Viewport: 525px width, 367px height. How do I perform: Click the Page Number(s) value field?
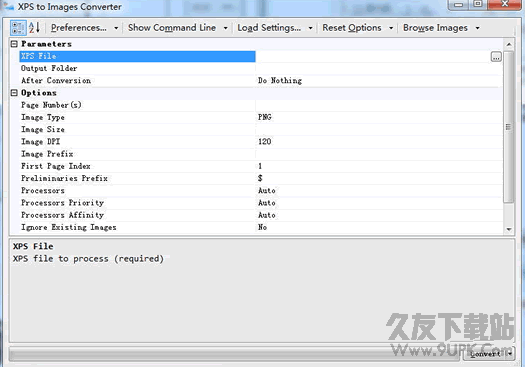379,105
